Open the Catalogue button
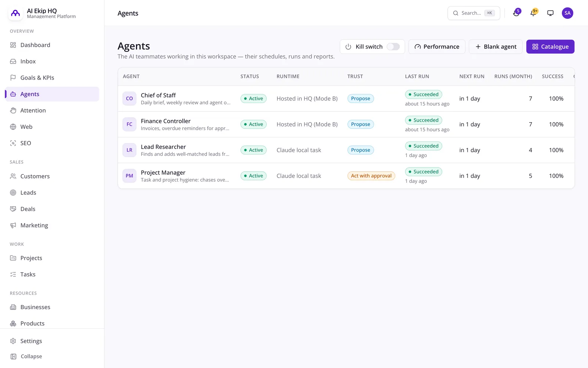This screenshot has height=368, width=588. tap(550, 47)
